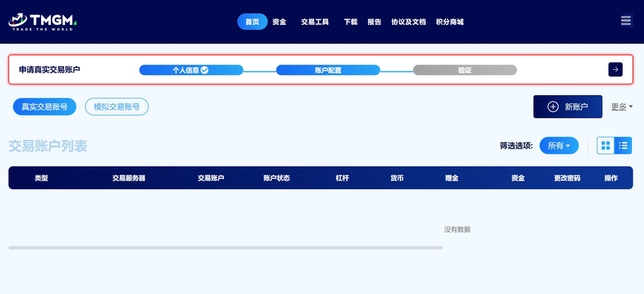Image resolution: width=644 pixels, height=294 pixels.
Task: Click the 操作 column header
Action: click(x=611, y=178)
